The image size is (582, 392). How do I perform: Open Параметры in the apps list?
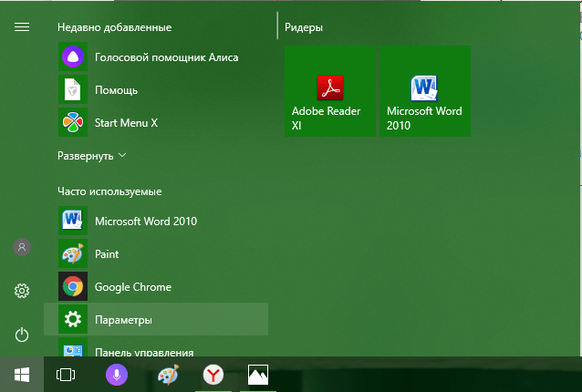pos(156,319)
